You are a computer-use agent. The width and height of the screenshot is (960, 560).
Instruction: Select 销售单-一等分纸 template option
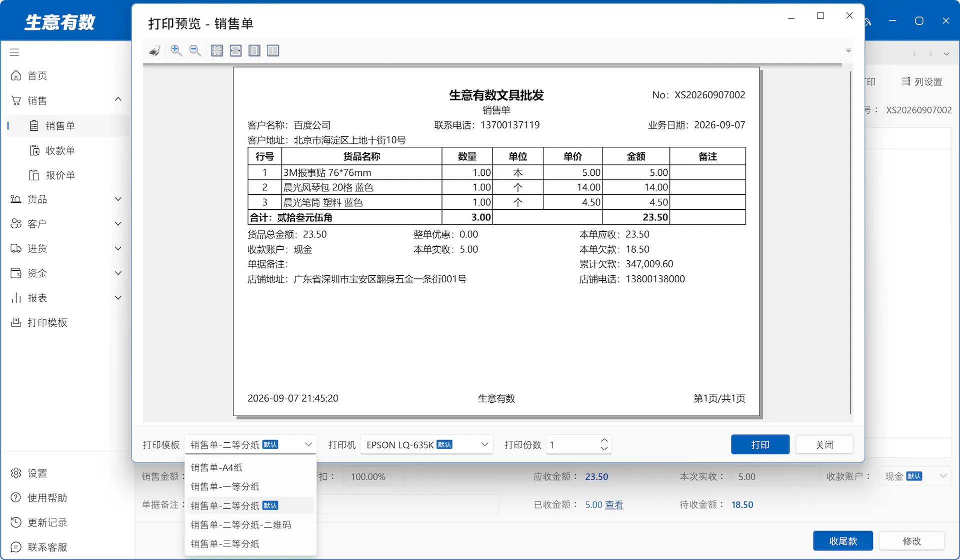(x=250, y=487)
